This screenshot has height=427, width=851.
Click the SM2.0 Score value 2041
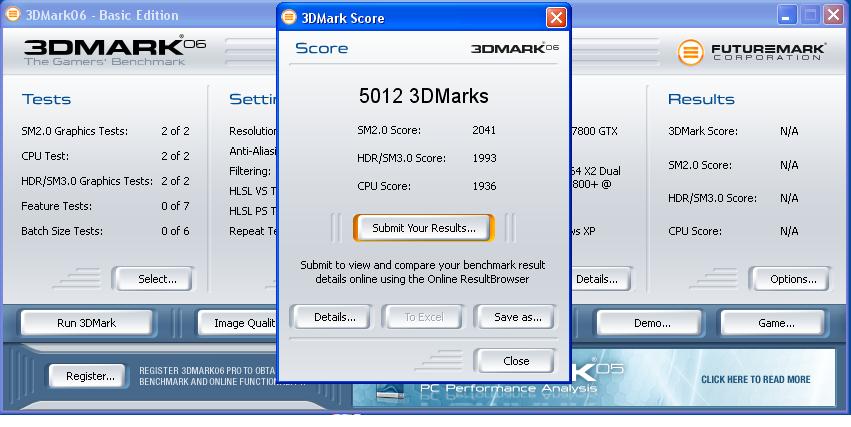(484, 130)
